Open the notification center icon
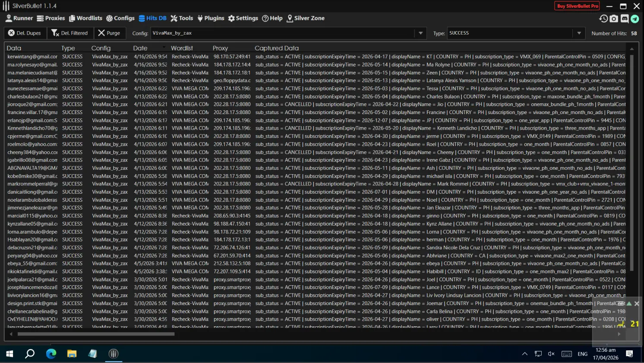This screenshot has width=644, height=363. click(629, 354)
